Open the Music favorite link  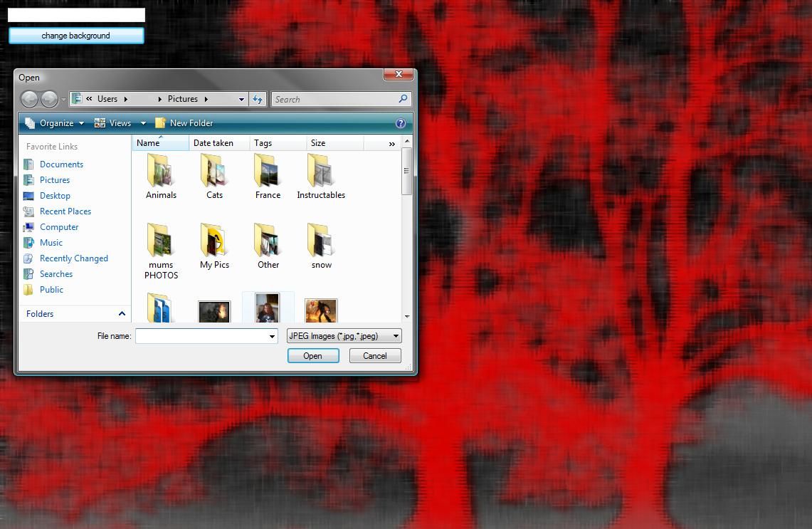click(51, 242)
